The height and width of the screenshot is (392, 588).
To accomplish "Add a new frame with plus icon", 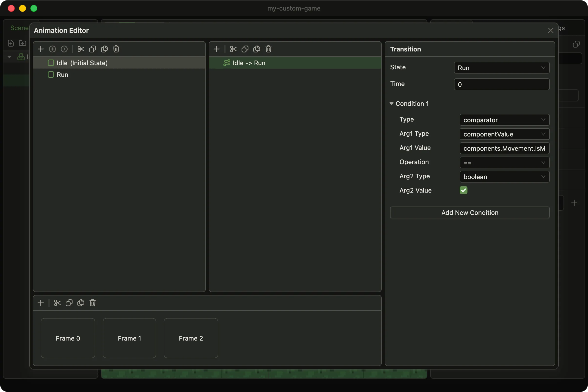I will tap(40, 303).
